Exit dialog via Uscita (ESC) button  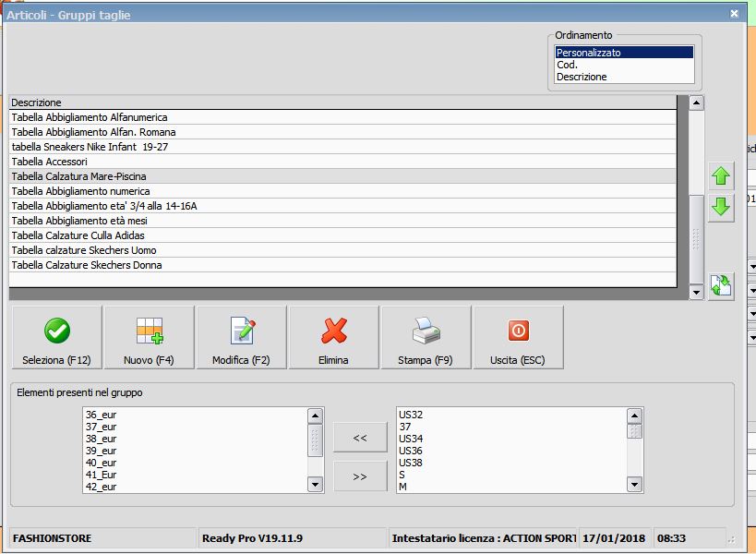click(518, 338)
